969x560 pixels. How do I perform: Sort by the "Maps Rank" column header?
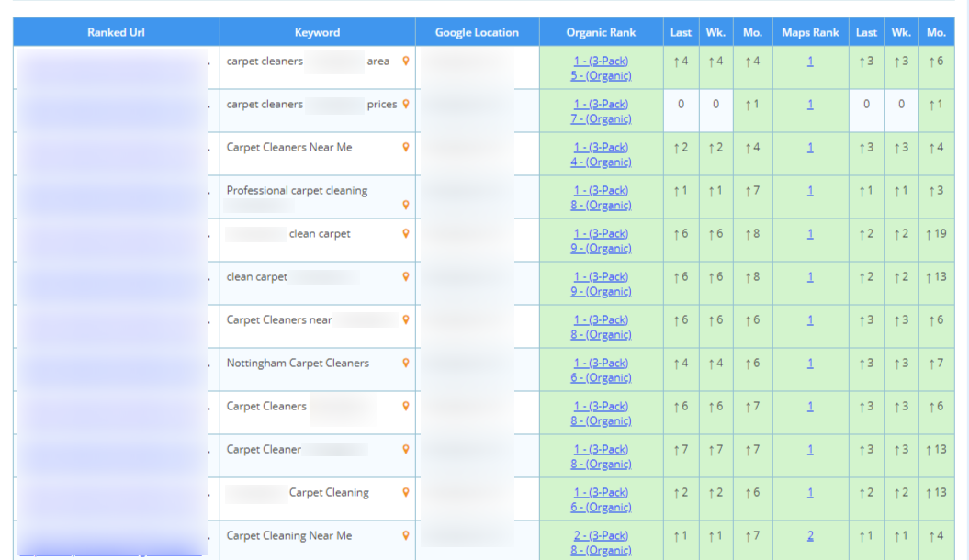point(810,32)
